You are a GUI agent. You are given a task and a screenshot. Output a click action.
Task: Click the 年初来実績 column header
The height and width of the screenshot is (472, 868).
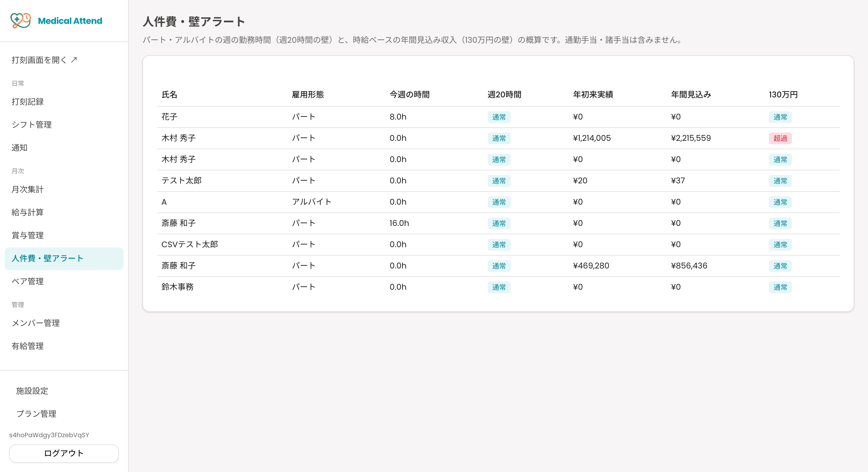coord(593,94)
